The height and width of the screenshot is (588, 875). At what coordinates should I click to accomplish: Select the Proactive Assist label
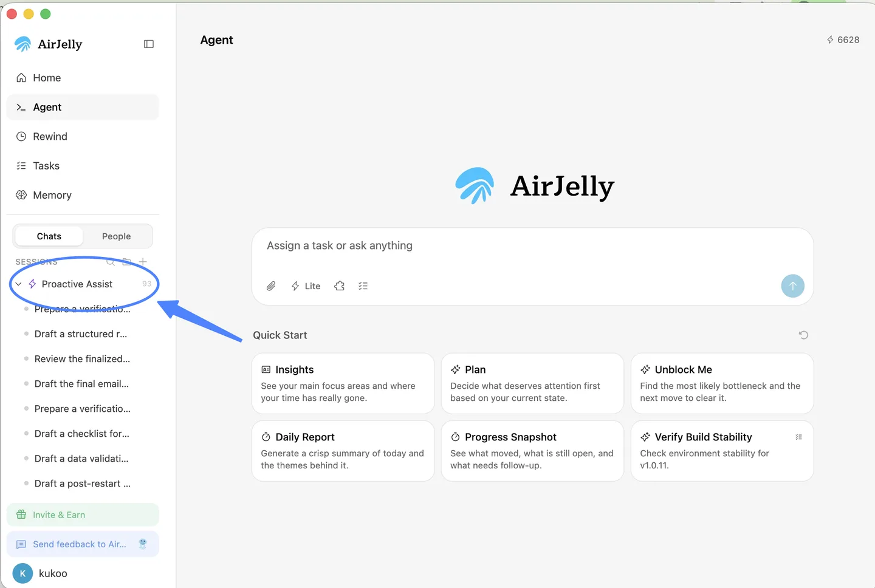click(77, 284)
